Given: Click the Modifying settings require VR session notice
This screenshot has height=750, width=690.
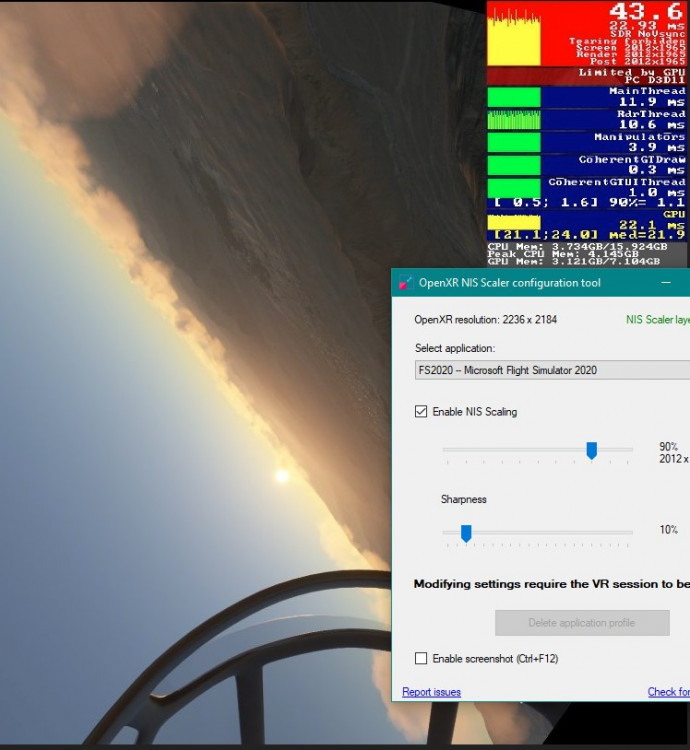Looking at the screenshot, I should (552, 584).
